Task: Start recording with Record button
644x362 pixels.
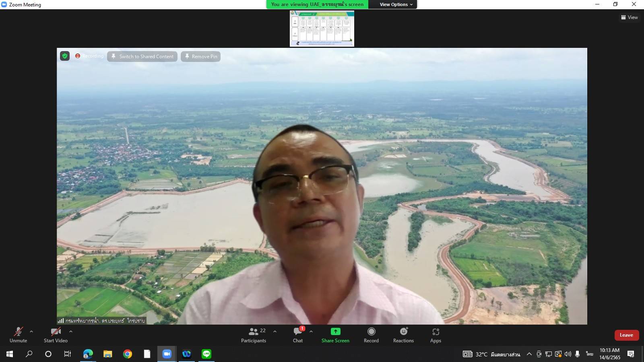Action: [x=371, y=335]
